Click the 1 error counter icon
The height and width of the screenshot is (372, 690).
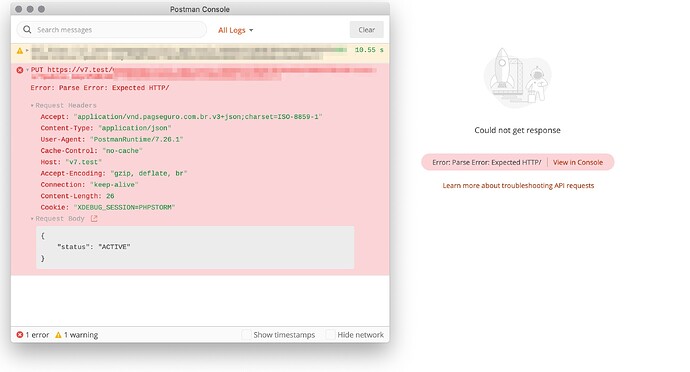pos(20,335)
